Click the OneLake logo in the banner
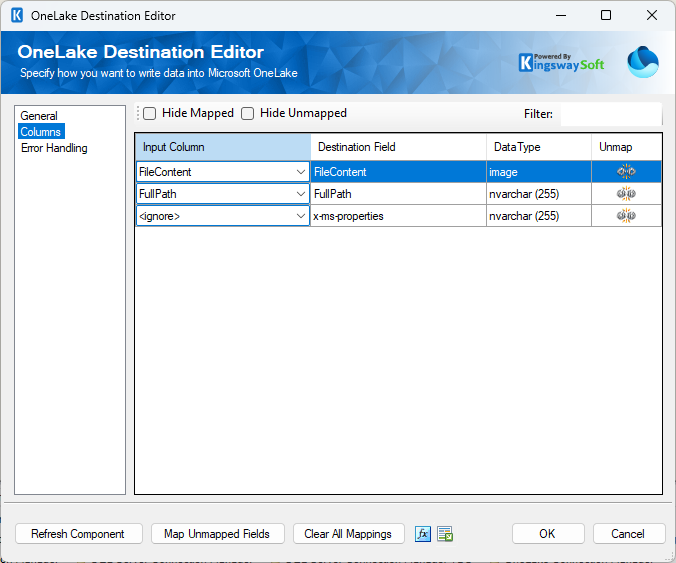676x563 pixels. [642, 62]
